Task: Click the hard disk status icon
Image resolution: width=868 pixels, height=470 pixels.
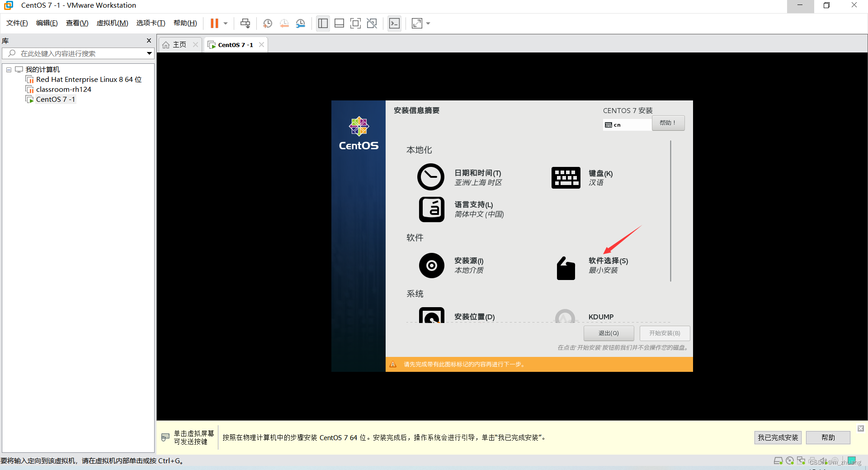Action: click(x=778, y=461)
